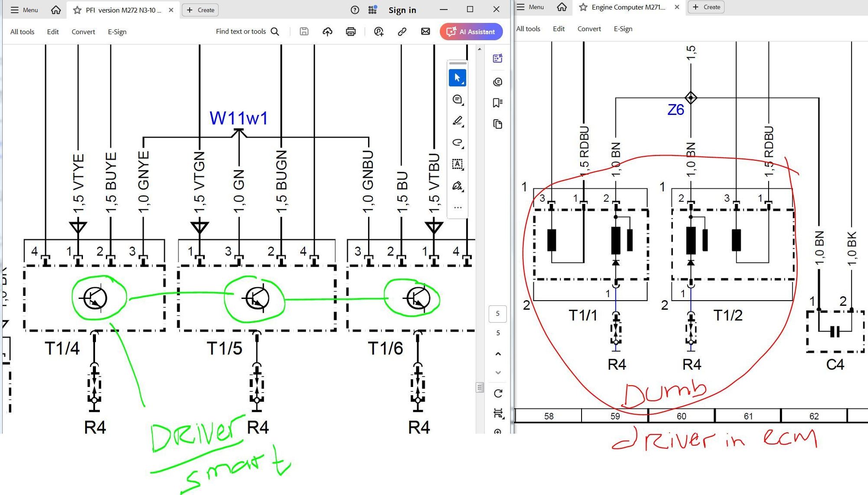Select the arrow selection tool
The width and height of the screenshot is (868, 495).
pos(457,78)
